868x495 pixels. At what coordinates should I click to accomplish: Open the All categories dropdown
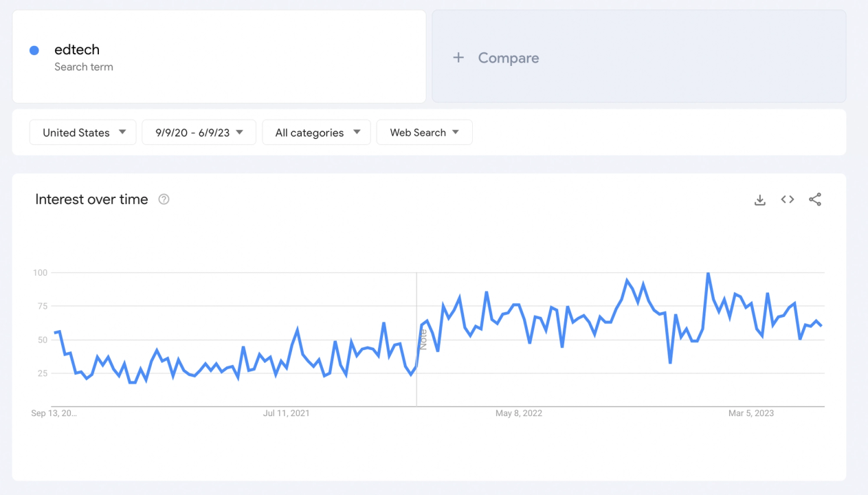pos(316,133)
